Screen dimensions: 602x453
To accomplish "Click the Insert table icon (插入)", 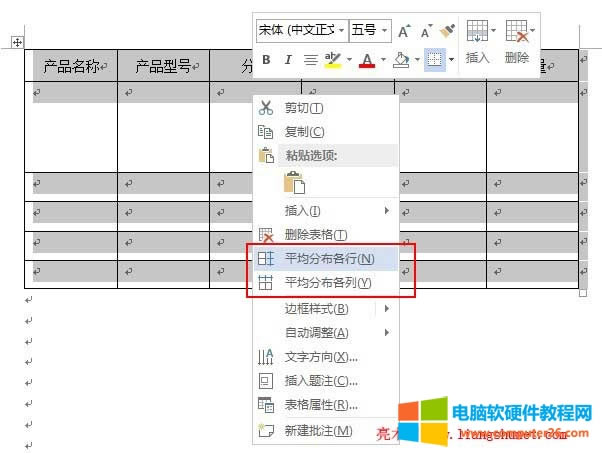I will coord(478,40).
